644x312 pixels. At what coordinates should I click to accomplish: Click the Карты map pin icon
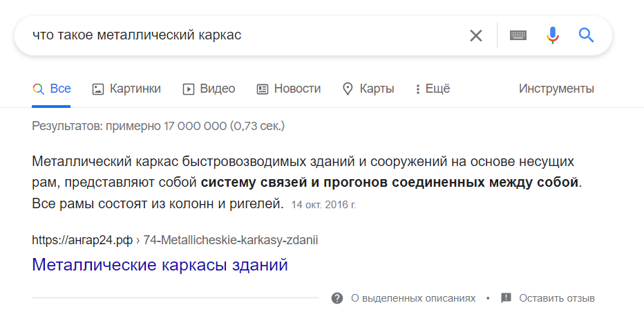pyautogui.click(x=348, y=89)
